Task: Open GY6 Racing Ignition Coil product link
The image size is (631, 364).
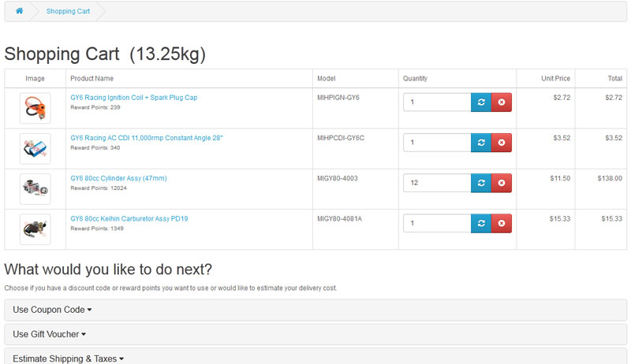Action: point(133,98)
